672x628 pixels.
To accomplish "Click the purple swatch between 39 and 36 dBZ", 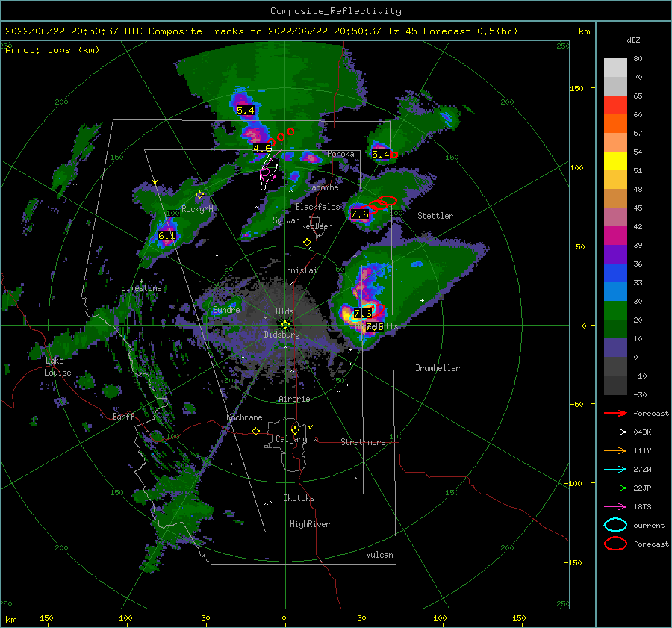I will pos(615,255).
